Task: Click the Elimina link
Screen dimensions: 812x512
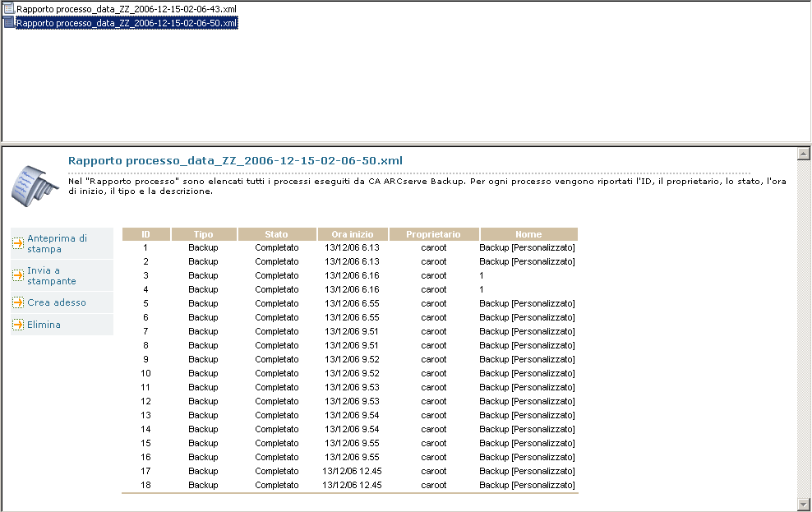Action: pyautogui.click(x=44, y=325)
